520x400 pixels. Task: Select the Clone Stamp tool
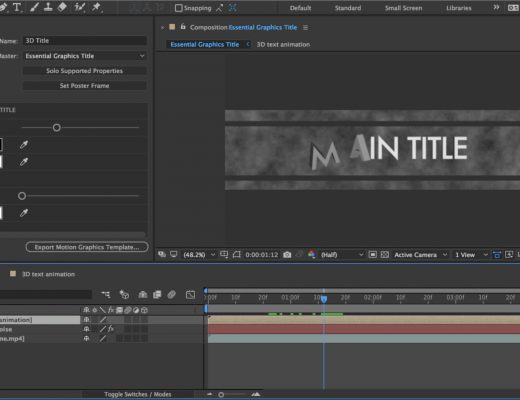(48, 7)
